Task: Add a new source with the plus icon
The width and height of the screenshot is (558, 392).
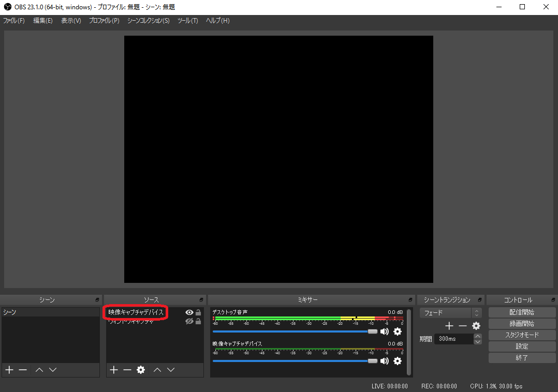Action: click(x=114, y=370)
